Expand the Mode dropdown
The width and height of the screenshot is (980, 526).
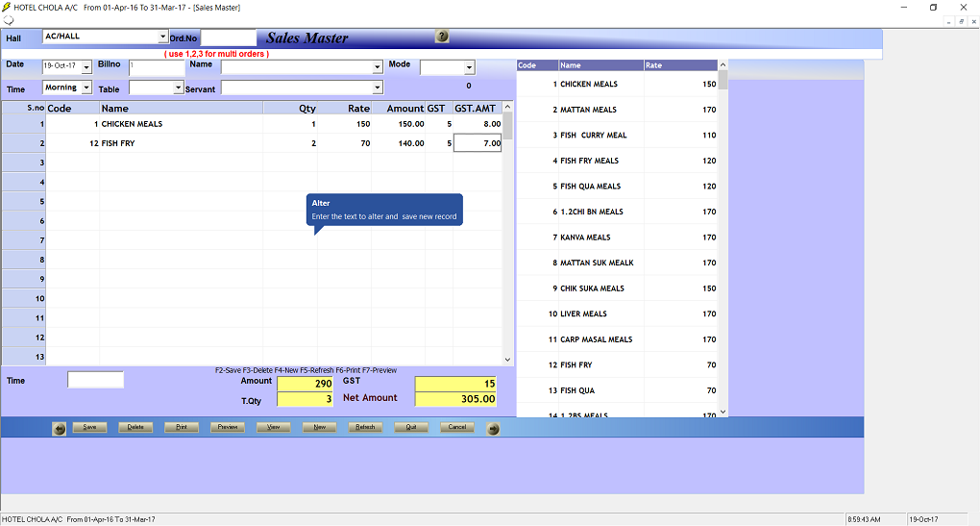469,67
